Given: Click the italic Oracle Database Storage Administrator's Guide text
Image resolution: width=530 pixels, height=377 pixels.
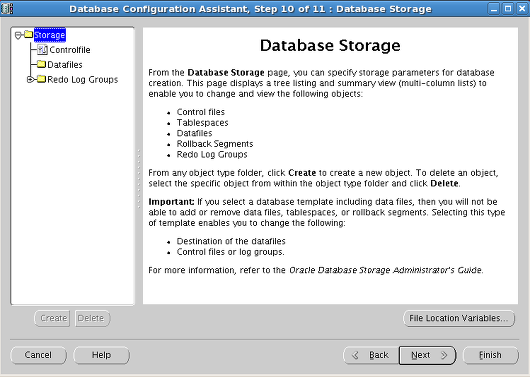Looking at the screenshot, I should point(386,270).
